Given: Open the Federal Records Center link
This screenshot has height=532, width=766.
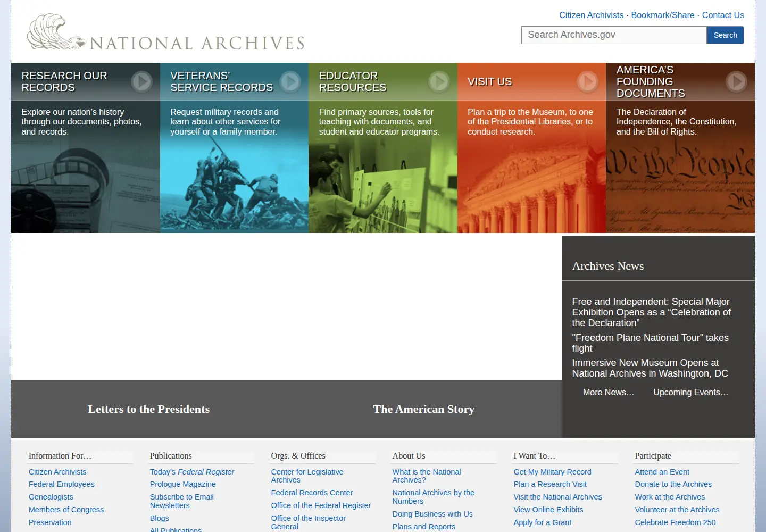Looking at the screenshot, I should point(312,493).
